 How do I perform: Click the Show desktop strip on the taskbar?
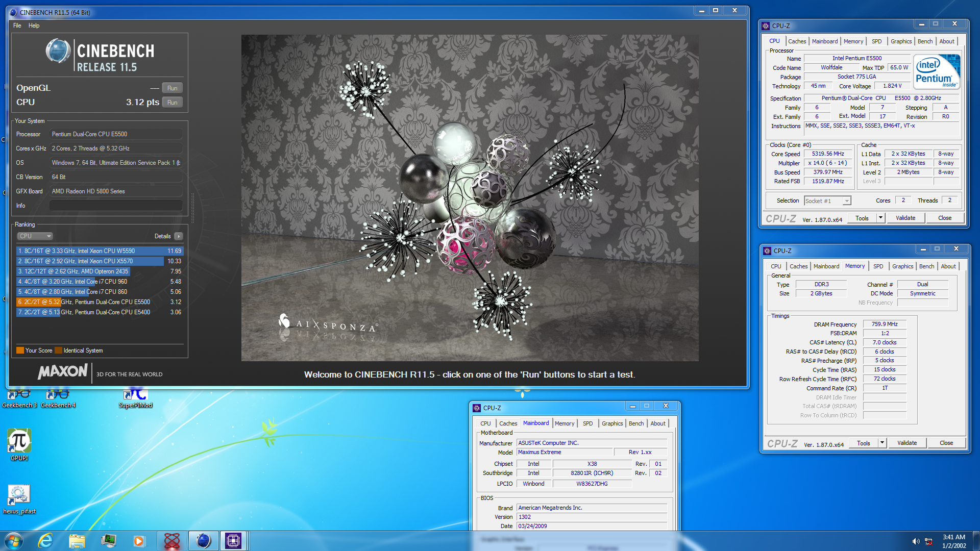(x=976, y=541)
